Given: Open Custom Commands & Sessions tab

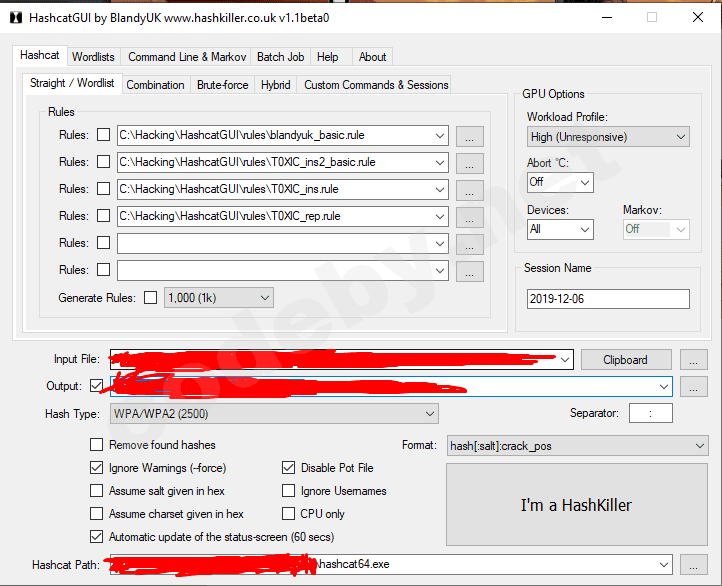Looking at the screenshot, I should pyautogui.click(x=376, y=85).
